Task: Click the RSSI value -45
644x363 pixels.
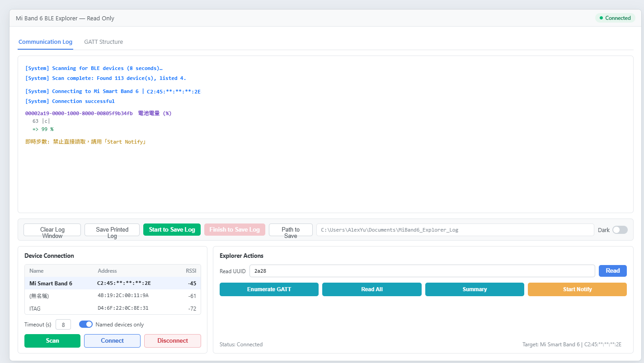Action: 192,284
